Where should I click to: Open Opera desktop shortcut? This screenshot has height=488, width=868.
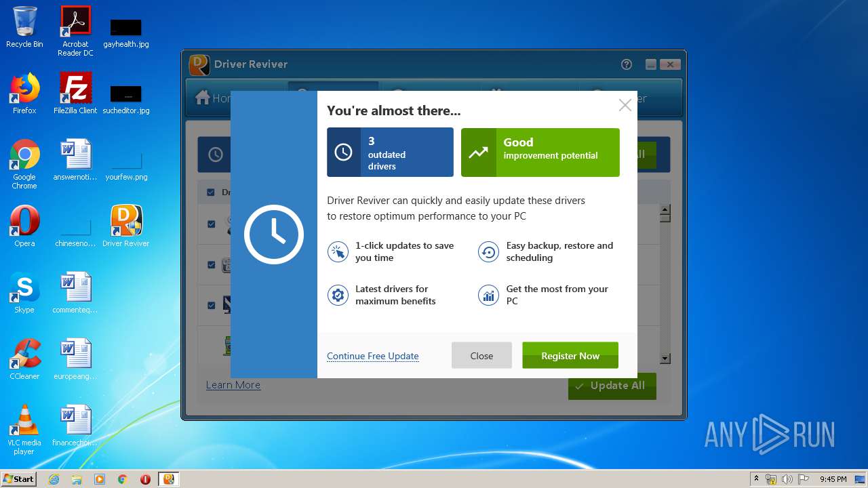click(24, 226)
